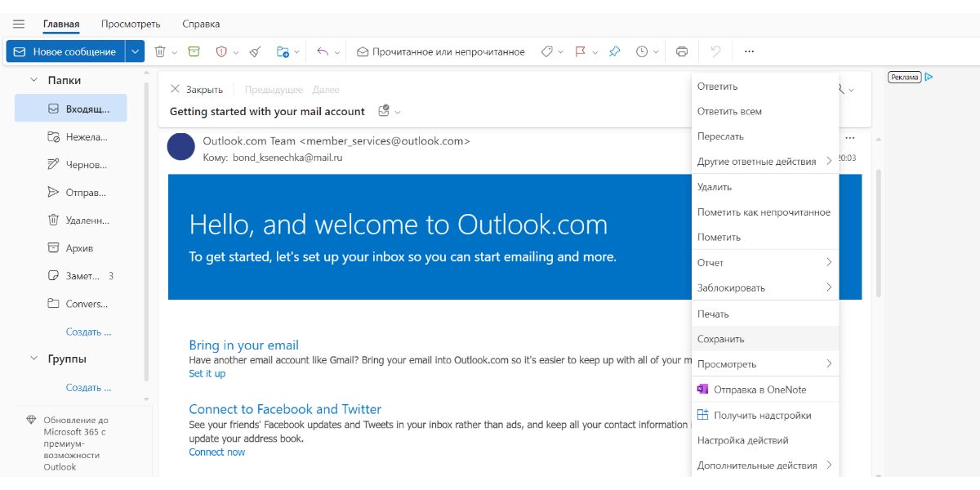Open the dropdown arrow next to Delete
The image size is (980, 490).
pyautogui.click(x=175, y=51)
